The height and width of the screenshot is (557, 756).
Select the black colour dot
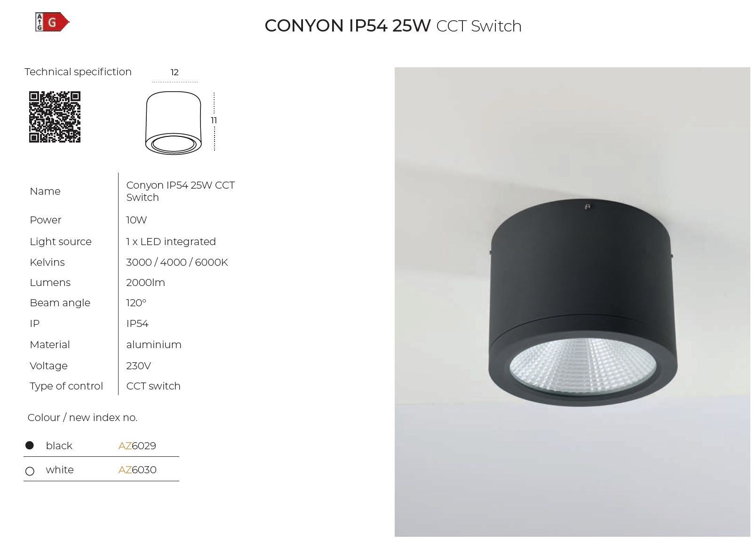point(29,445)
